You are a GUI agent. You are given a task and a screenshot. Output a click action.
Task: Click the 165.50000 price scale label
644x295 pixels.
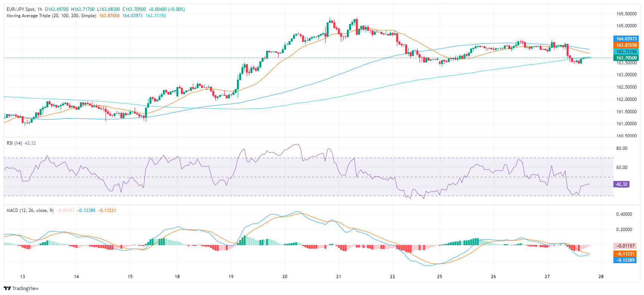tap(626, 14)
